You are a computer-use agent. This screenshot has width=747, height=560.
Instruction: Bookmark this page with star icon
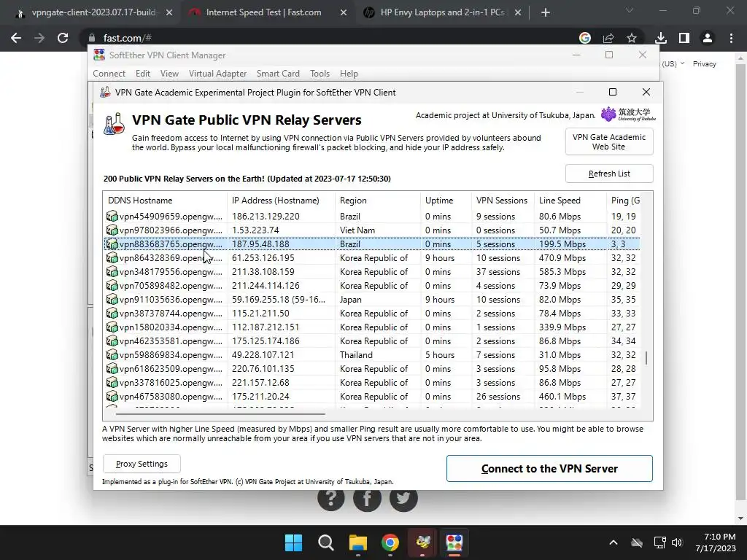pyautogui.click(x=632, y=38)
